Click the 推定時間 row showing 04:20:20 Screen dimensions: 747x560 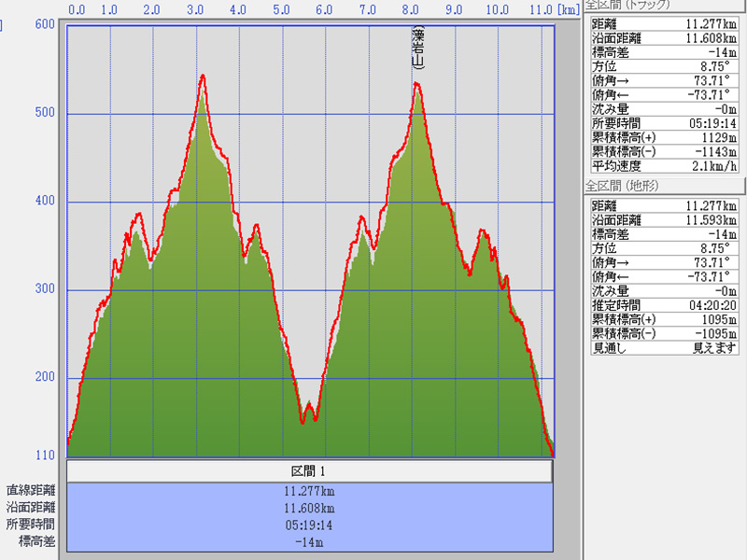pos(664,304)
